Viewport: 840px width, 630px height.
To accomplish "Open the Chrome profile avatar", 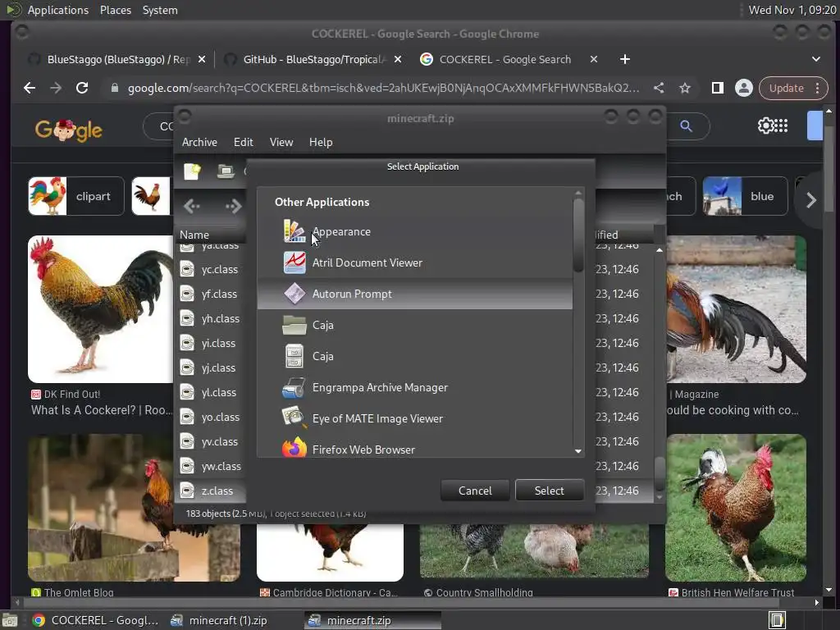I will point(743,88).
